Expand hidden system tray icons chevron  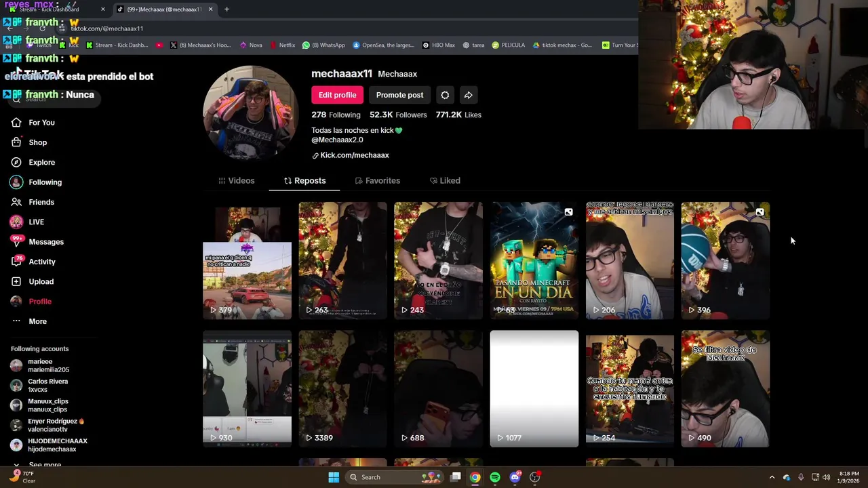click(x=772, y=477)
